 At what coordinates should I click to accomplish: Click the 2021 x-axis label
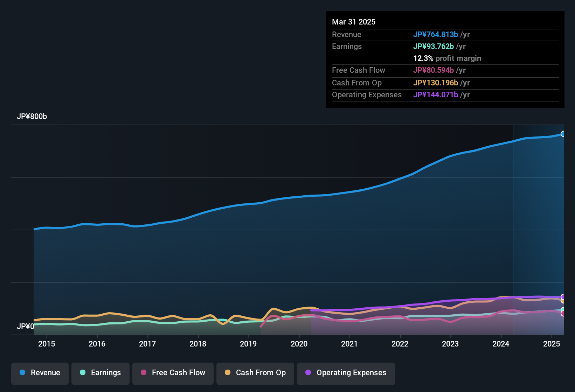click(x=349, y=344)
